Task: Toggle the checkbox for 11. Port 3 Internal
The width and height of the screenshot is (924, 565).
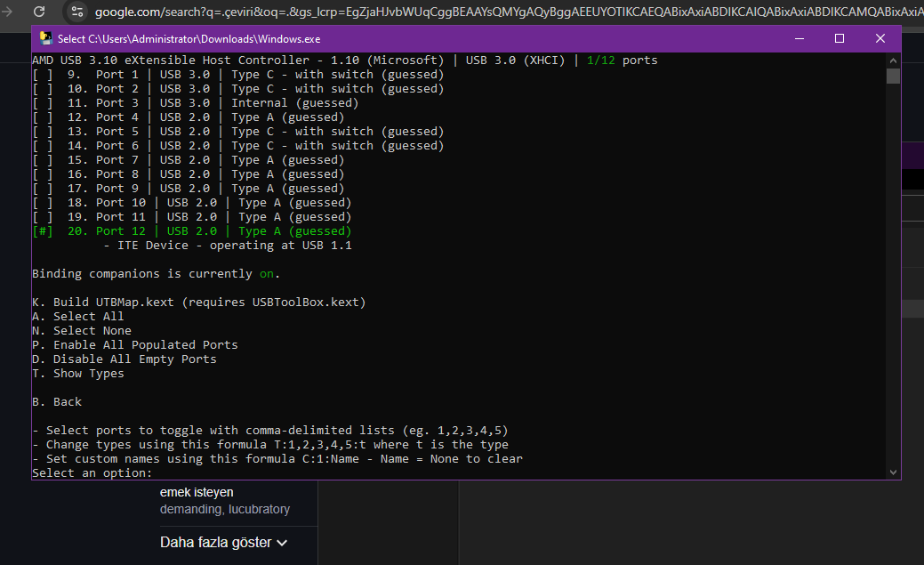Action: click(x=43, y=103)
